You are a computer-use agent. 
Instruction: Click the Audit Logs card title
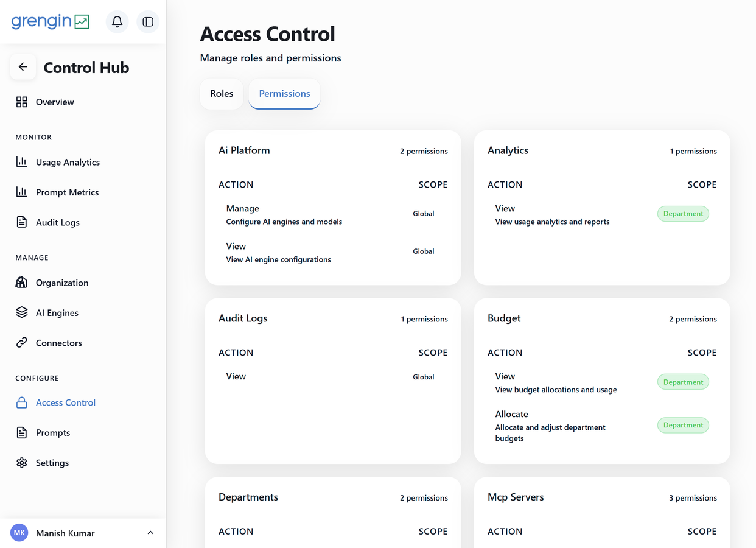click(x=243, y=318)
